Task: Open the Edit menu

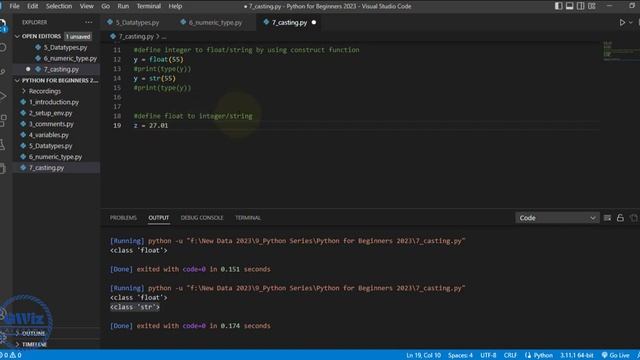Action: pyautogui.click(x=32, y=6)
